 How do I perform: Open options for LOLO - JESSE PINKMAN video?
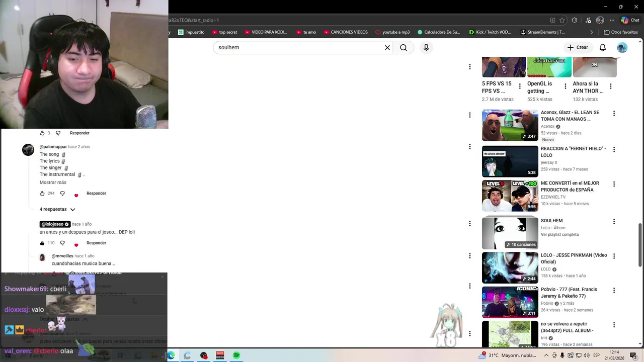[614, 256]
